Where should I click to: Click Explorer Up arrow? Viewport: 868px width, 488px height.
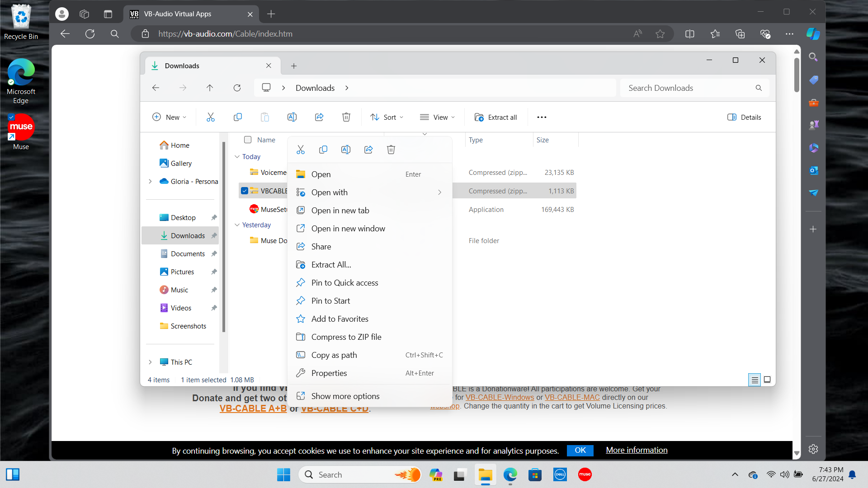click(x=210, y=88)
